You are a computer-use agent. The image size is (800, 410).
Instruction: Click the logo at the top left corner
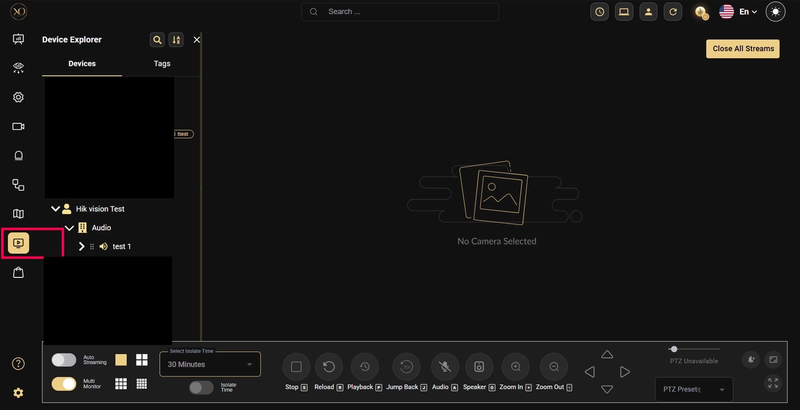tap(18, 11)
